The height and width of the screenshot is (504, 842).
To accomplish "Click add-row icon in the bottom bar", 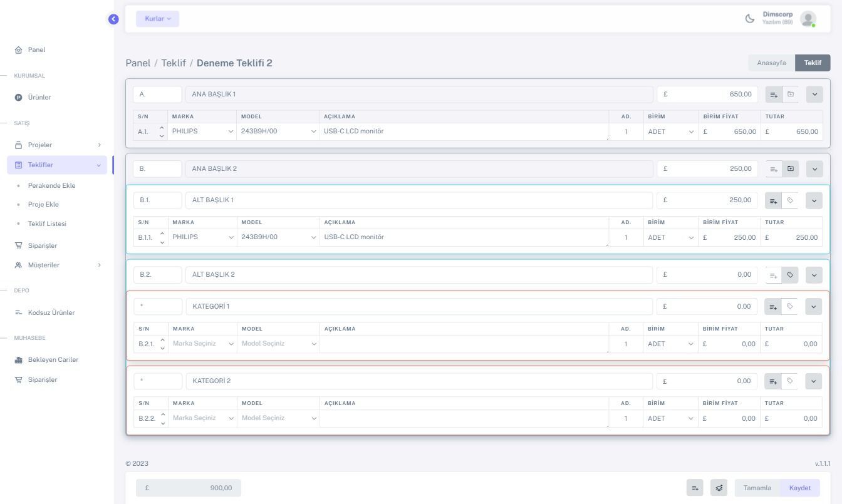I will coord(695,488).
